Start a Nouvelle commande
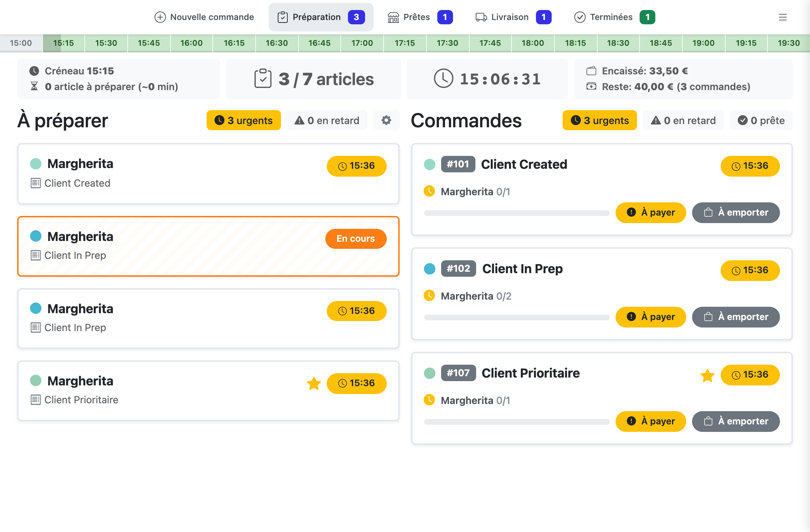The height and width of the screenshot is (532, 810). (204, 17)
